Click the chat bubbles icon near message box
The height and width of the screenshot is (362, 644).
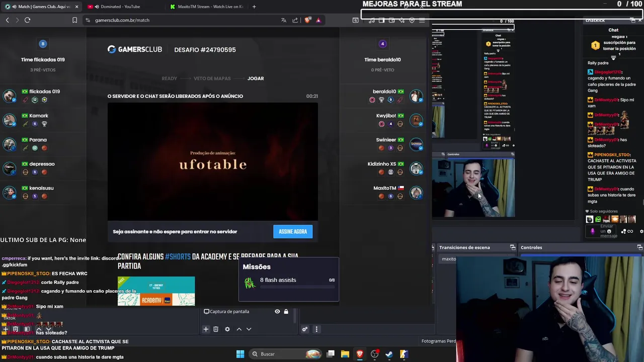point(624,231)
